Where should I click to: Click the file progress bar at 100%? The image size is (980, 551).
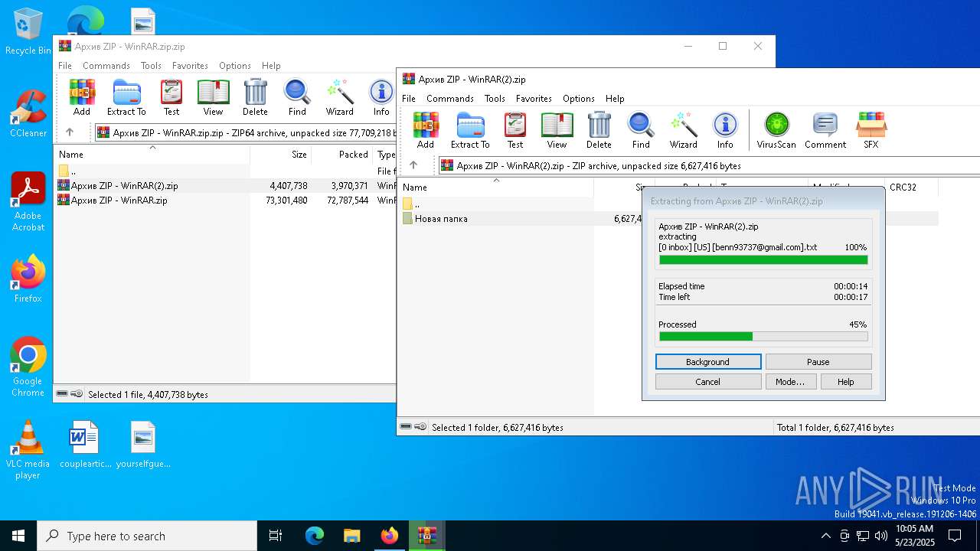point(763,260)
